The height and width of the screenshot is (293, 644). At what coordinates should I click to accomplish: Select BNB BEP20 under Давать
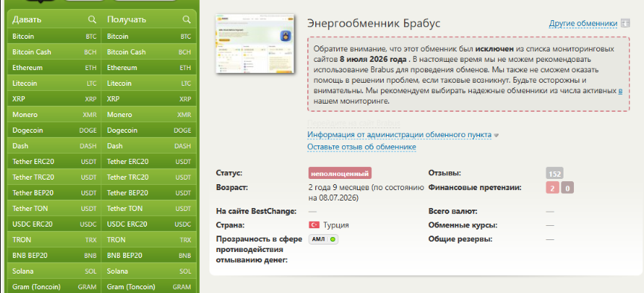pos(54,255)
